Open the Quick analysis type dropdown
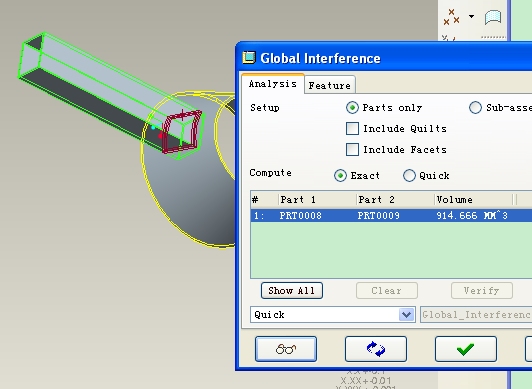This screenshot has width=532, height=389. pyautogui.click(x=407, y=315)
